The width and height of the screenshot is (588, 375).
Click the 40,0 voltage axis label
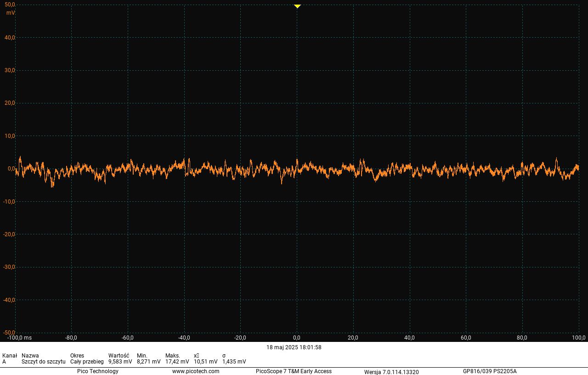10,38
